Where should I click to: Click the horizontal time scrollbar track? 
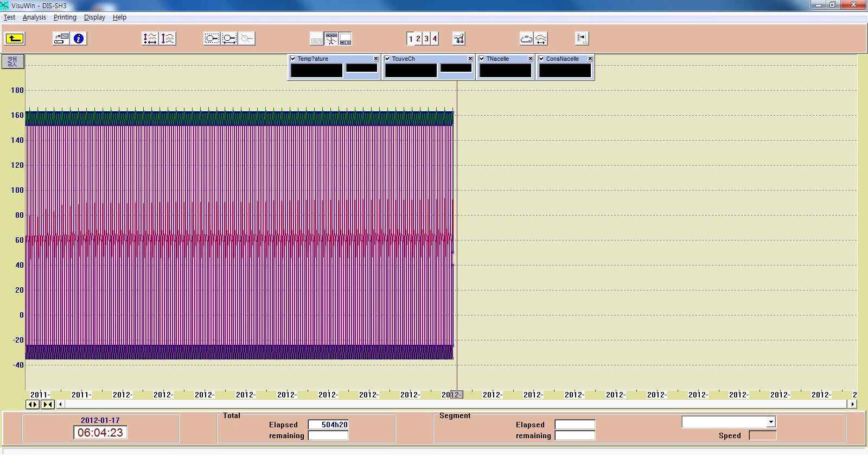click(x=456, y=404)
